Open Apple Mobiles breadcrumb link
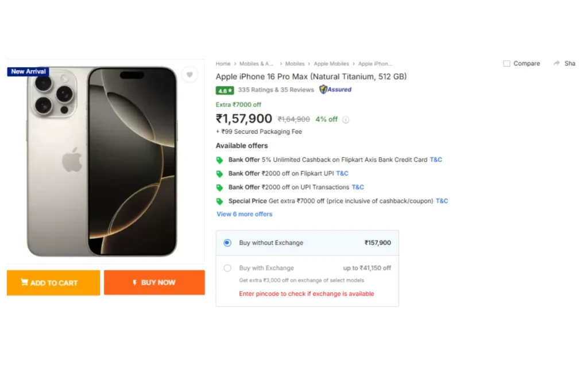 tap(331, 64)
